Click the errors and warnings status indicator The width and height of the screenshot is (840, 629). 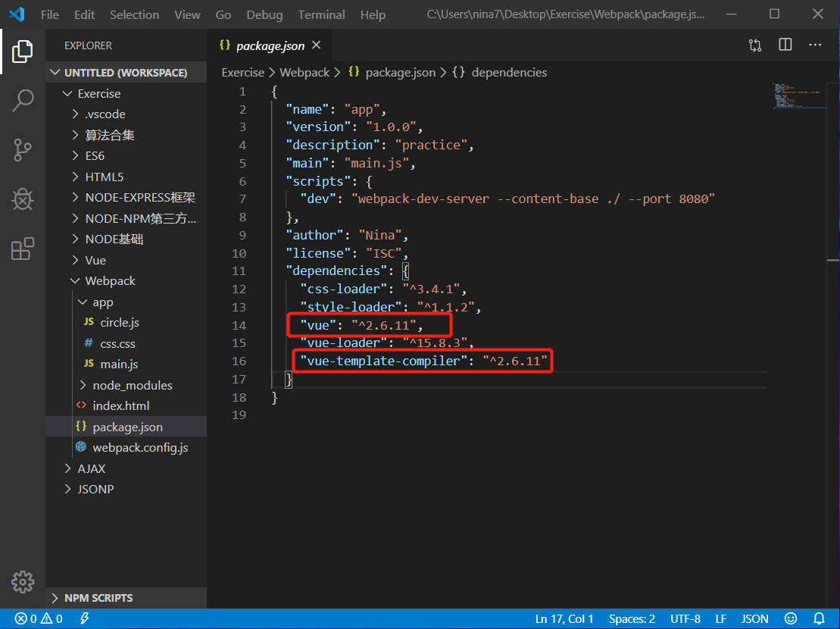[x=39, y=619]
